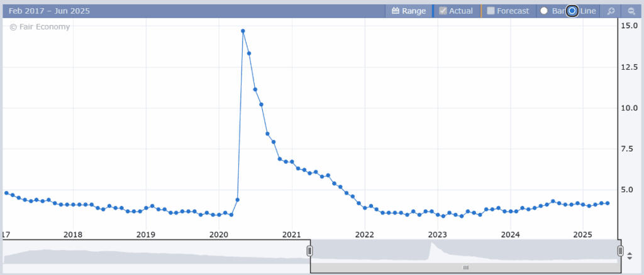Click the 2023 x-axis year label

437,234
